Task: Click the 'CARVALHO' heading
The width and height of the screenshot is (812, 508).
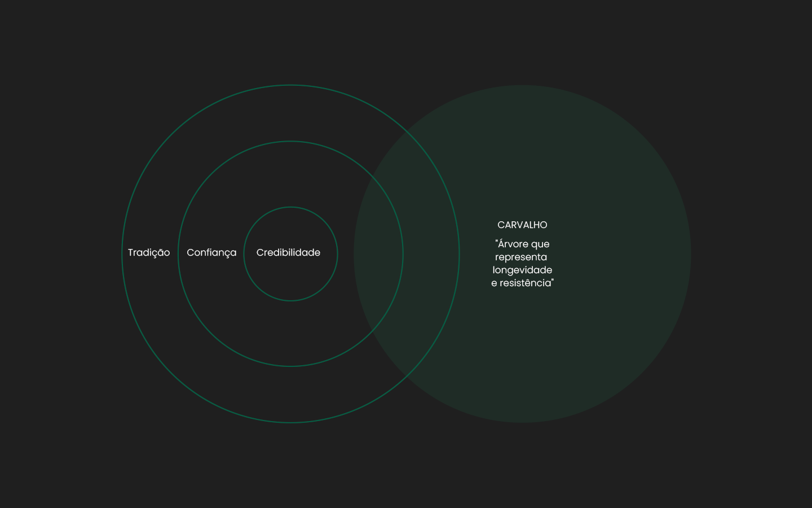Action: [522, 225]
